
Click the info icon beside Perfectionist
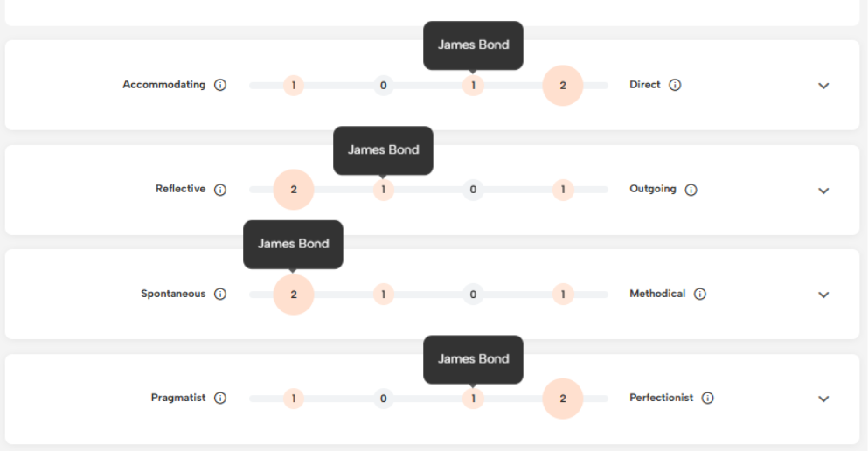pos(708,399)
